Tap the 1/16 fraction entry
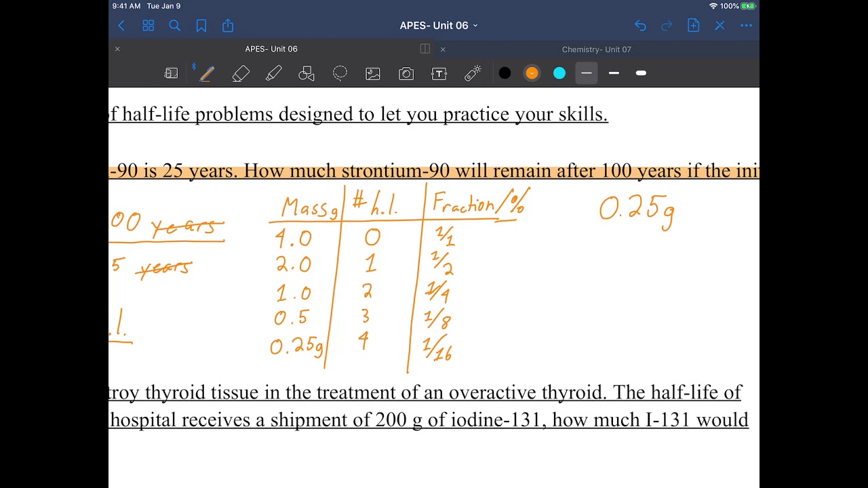This screenshot has height=488, width=868. click(437, 348)
